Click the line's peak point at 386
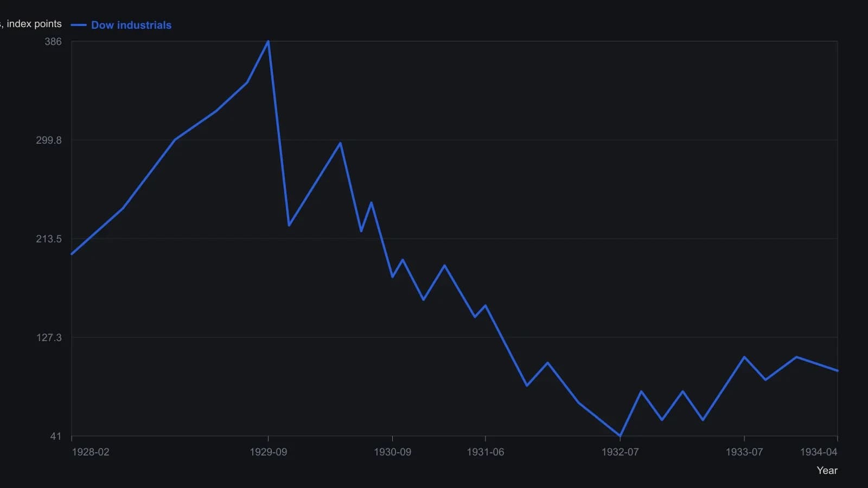Image resolution: width=868 pixels, height=488 pixels. click(x=268, y=42)
